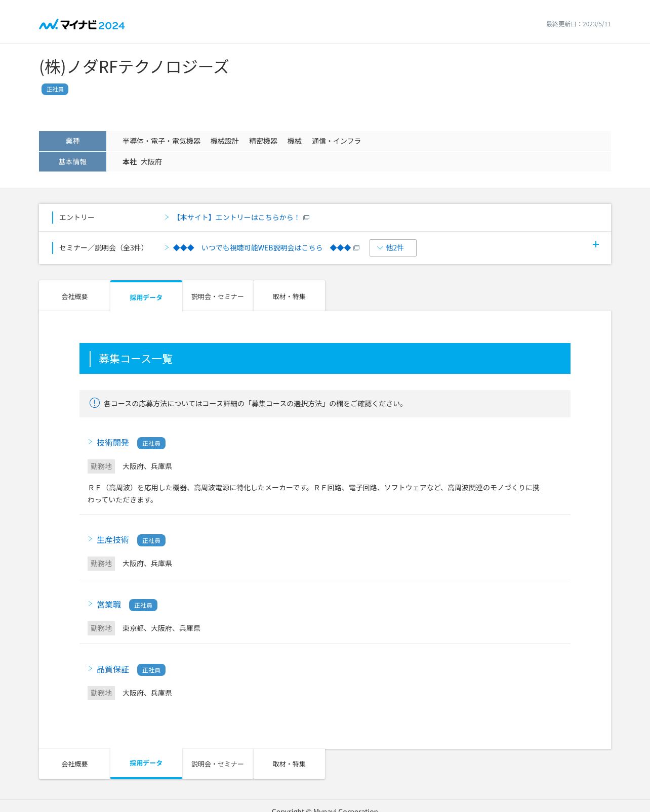Open the top 取材・特集 tab
Image resolution: width=650 pixels, height=812 pixels.
point(289,296)
